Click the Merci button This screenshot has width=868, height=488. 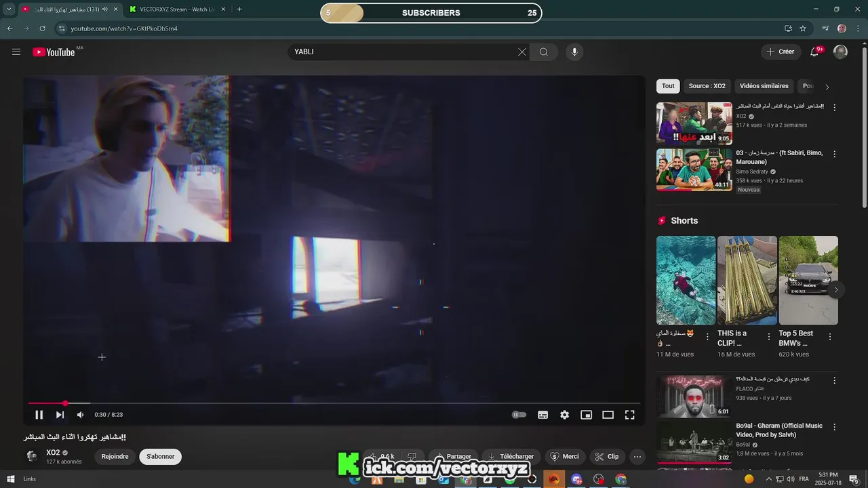pos(564,457)
